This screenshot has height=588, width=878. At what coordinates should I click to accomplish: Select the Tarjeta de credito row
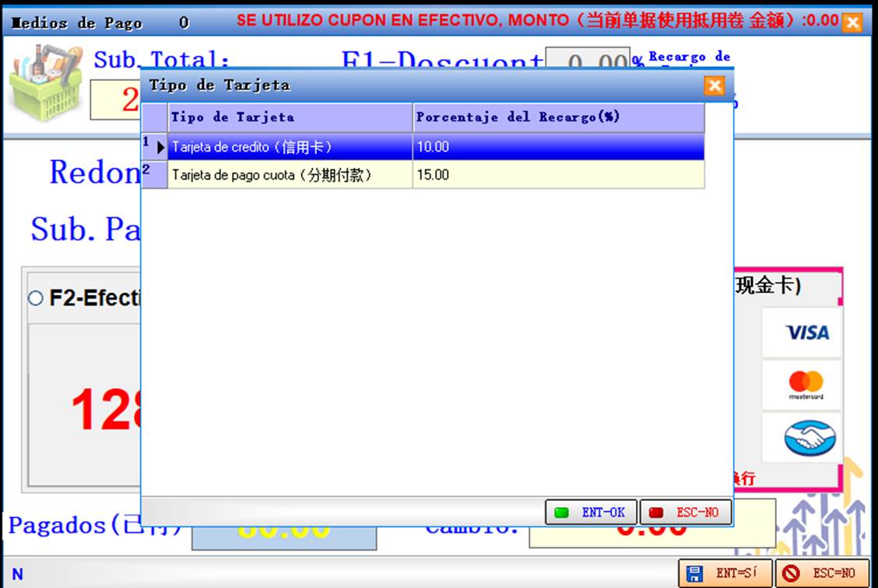(290, 146)
